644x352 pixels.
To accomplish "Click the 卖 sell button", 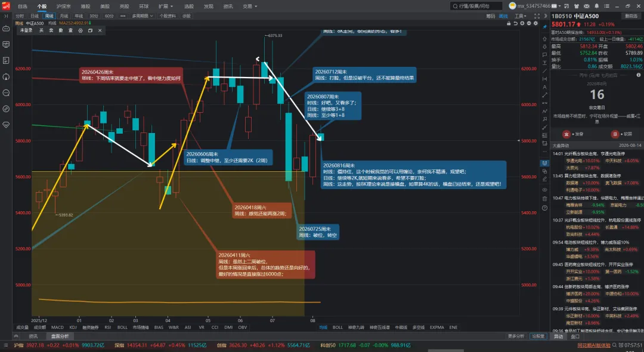I will coord(51,30).
